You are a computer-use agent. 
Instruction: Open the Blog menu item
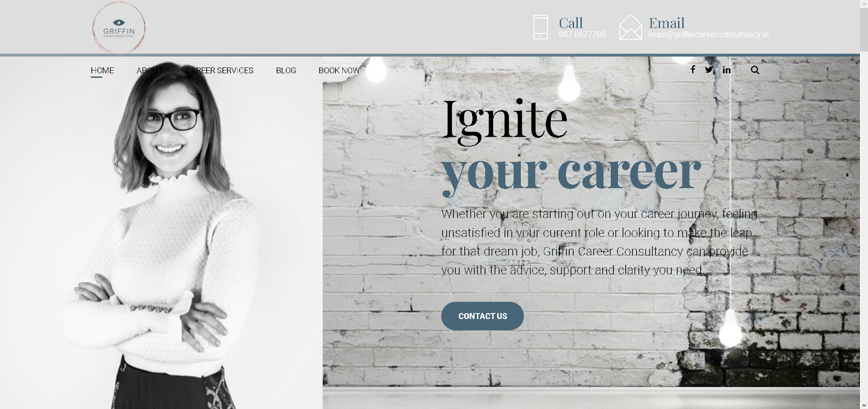coord(286,71)
